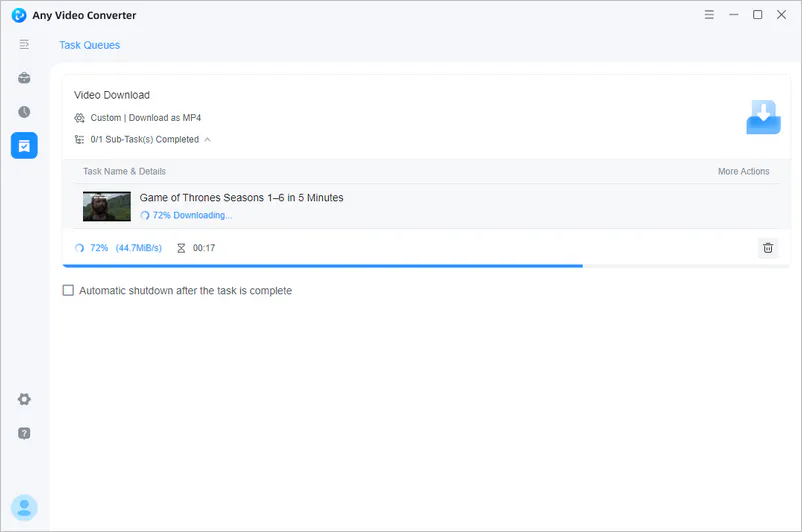
Task: Click the spinner beside 72% Downloading
Action: (x=145, y=215)
